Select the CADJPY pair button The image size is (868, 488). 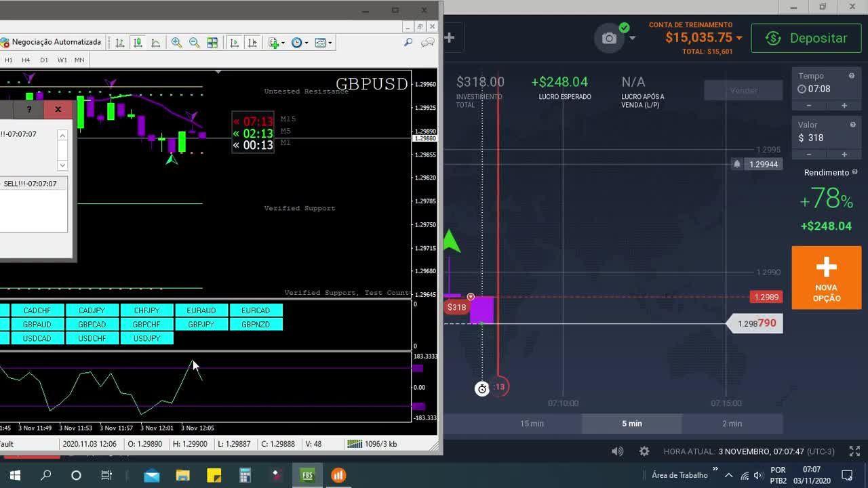tap(92, 310)
